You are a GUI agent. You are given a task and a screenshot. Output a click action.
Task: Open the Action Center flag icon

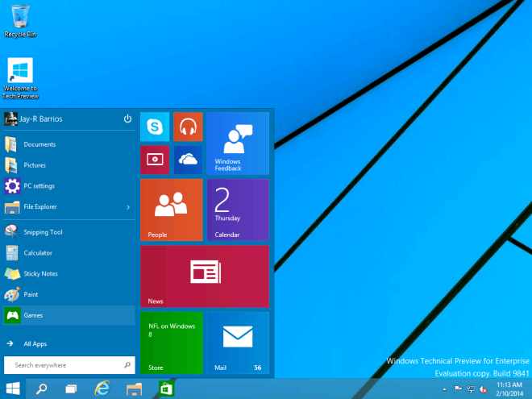(458, 389)
